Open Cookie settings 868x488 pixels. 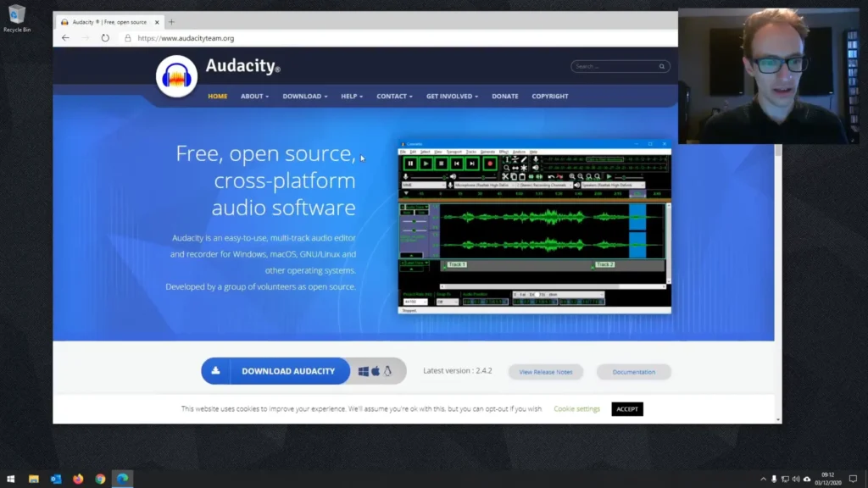pyautogui.click(x=576, y=409)
